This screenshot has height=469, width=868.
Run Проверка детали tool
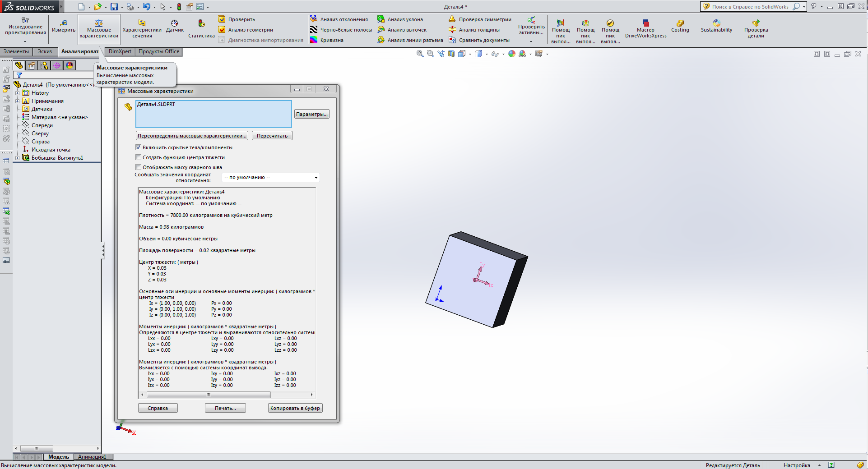pyautogui.click(x=756, y=29)
